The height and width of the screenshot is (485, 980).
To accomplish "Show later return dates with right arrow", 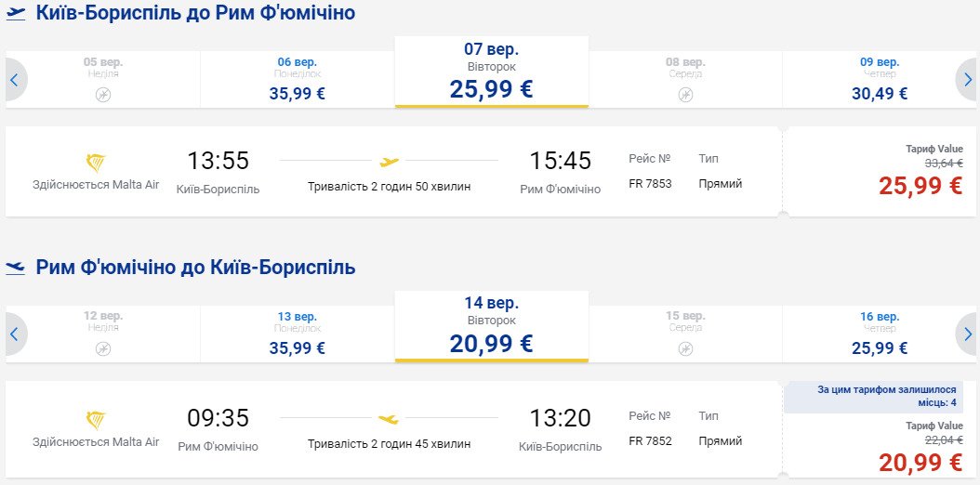I will point(967,334).
